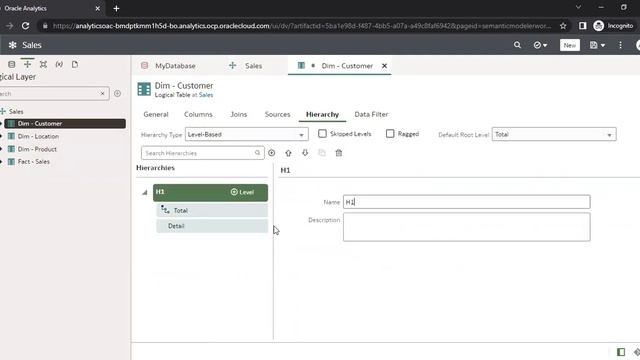Close the Dim - Customer editor tab
Viewport: 640px width, 360px height.
coord(384,66)
